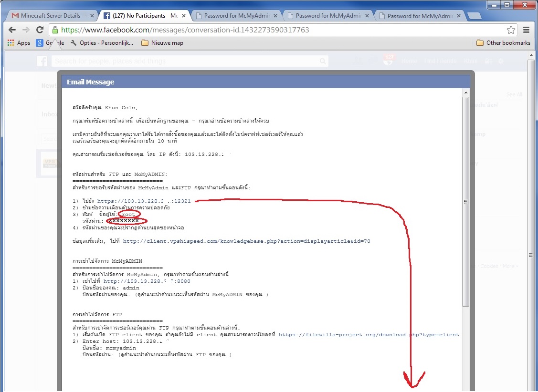
Task: Click the greeting line with "Khun Colo"
Action: click(105, 108)
